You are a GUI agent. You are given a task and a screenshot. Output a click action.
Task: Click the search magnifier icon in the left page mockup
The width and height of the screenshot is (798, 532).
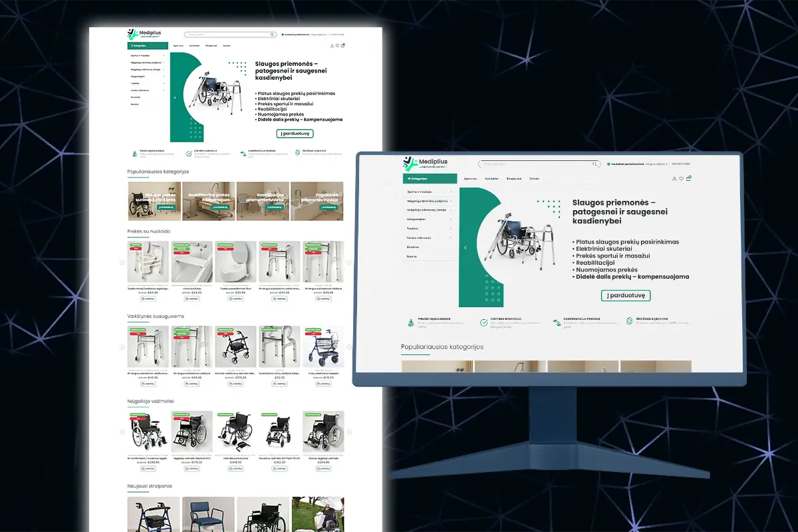(x=272, y=35)
